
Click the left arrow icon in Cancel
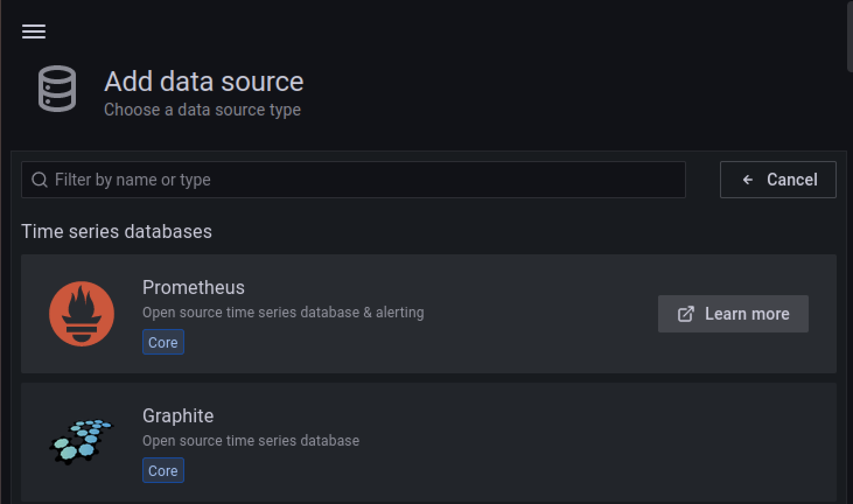point(748,180)
